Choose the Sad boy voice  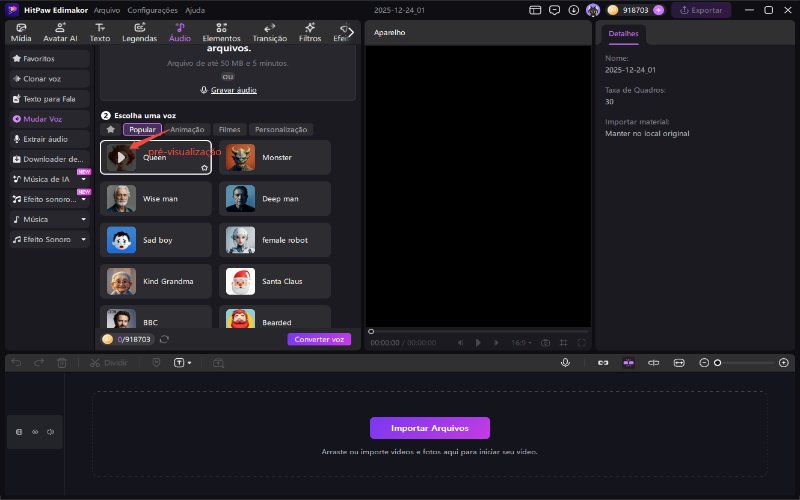[156, 240]
